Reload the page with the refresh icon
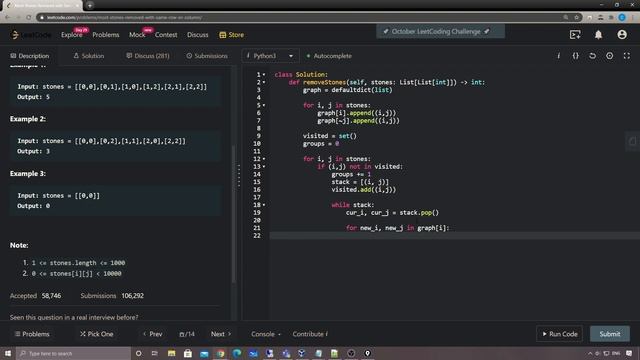Screen dimensions: 640x360 pyautogui.click(x=29, y=17)
